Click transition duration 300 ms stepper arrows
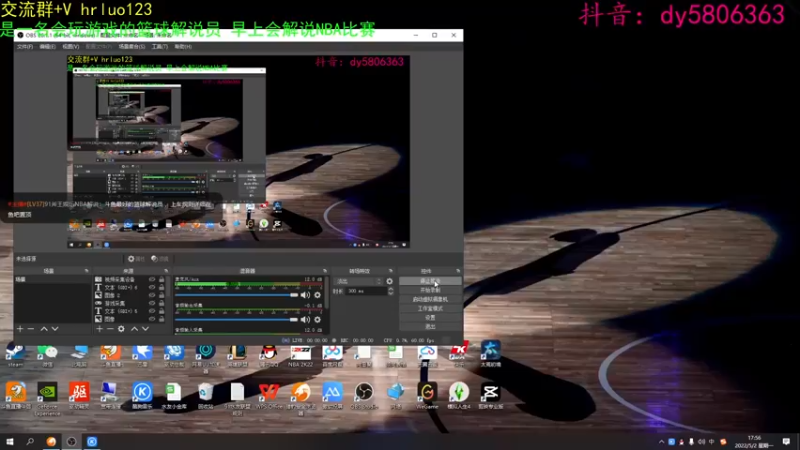This screenshot has width=800, height=450. [390, 291]
